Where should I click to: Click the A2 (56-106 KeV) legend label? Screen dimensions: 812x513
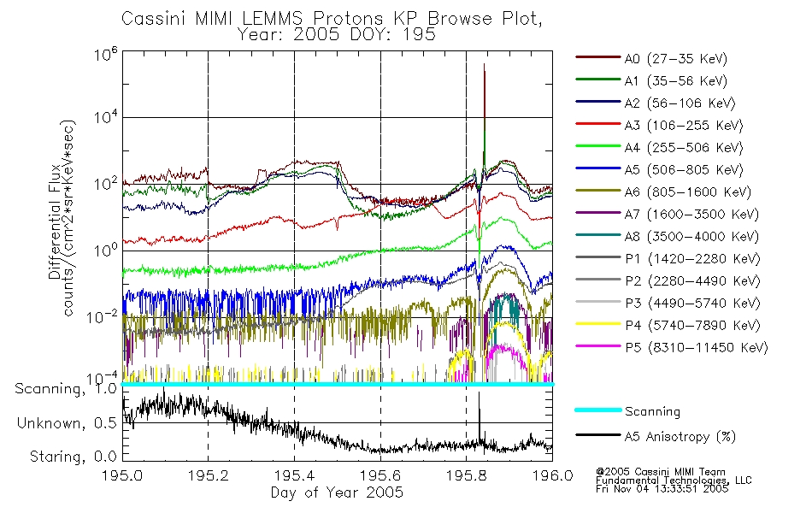pyautogui.click(x=680, y=103)
